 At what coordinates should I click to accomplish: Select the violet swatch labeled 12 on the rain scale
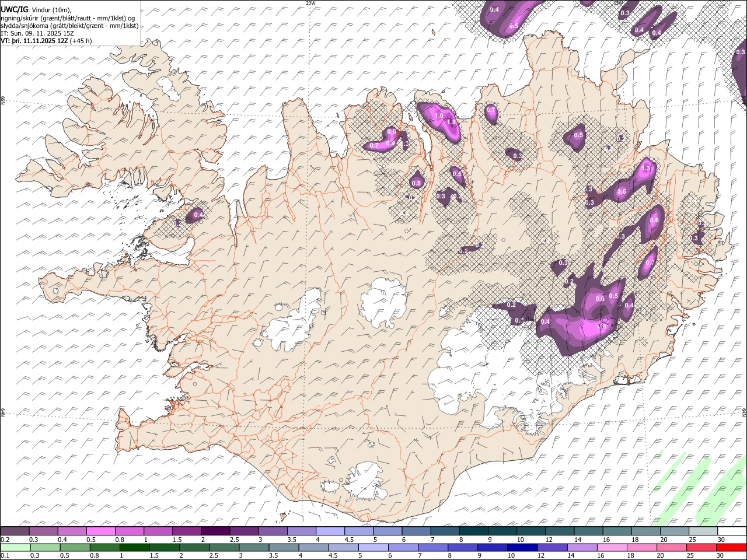[x=551, y=547]
